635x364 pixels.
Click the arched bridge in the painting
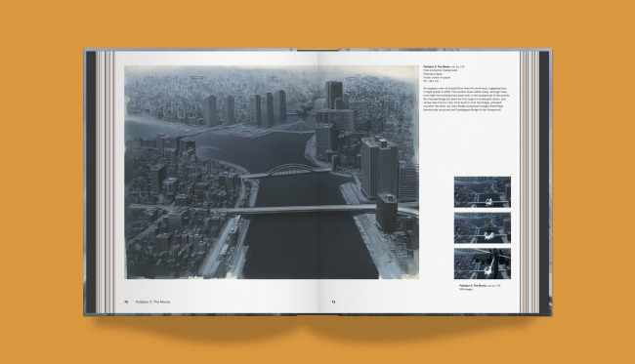(288, 170)
